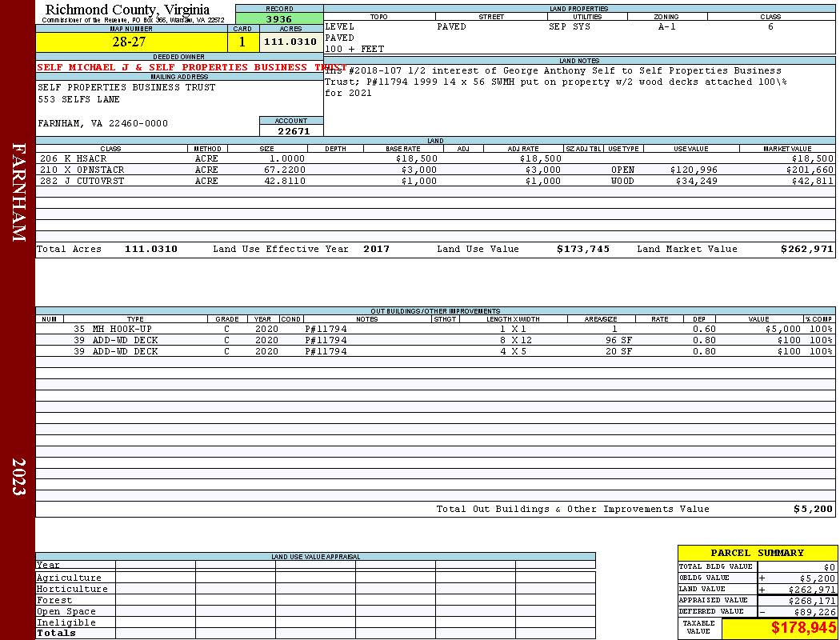Select land row 282 J CUTOVRST
The width and height of the screenshot is (840, 640).
click(x=435, y=181)
